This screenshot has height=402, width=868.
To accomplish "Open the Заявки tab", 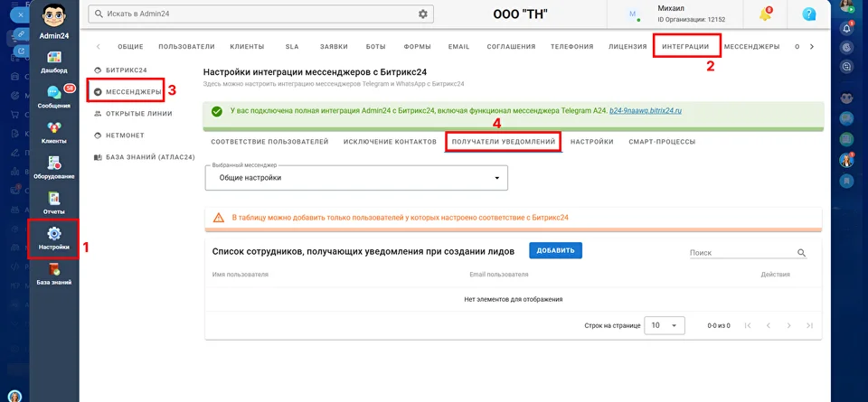I will [x=334, y=47].
